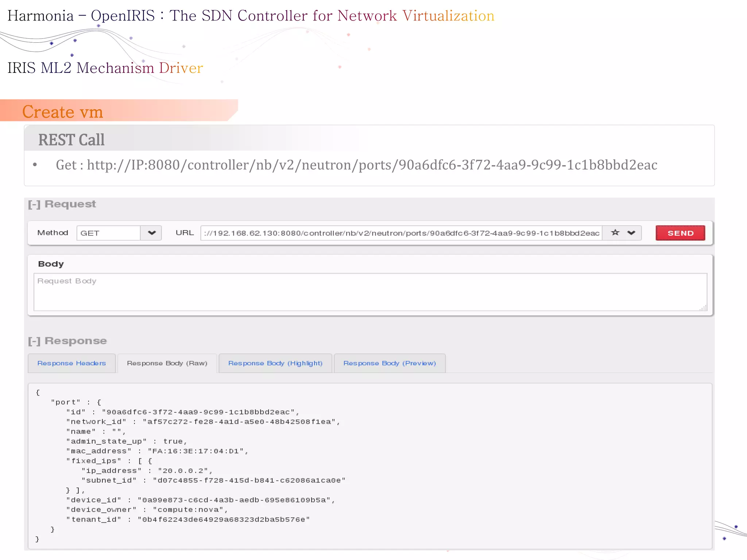This screenshot has width=747, height=560.
Task: Click the Body section heading
Action: [51, 264]
